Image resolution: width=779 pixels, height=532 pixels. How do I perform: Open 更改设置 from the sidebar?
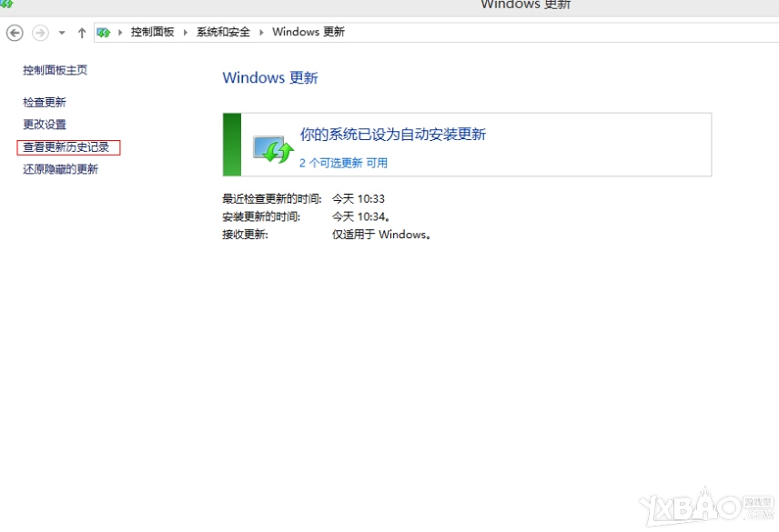44,125
